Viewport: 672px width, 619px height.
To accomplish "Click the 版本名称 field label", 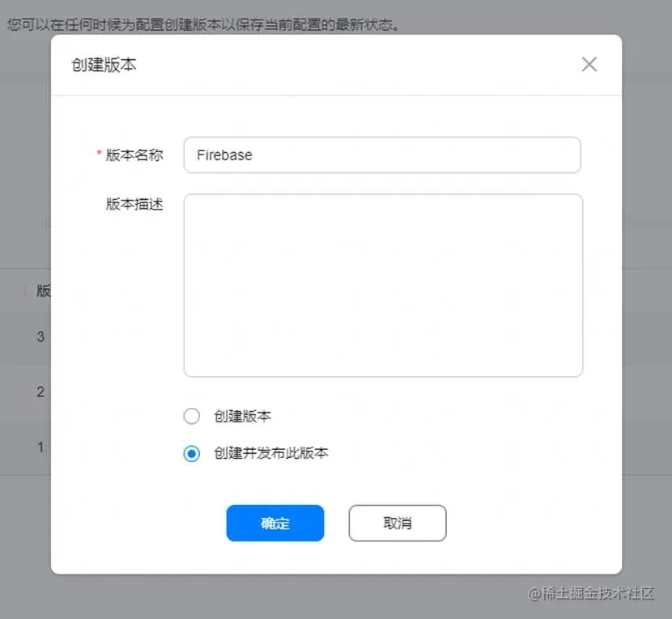I will 134,155.
